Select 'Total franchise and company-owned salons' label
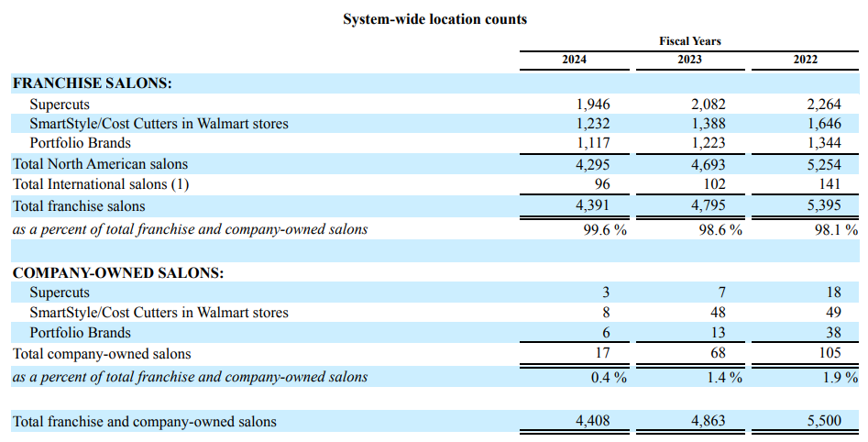The width and height of the screenshot is (868, 442). point(145,422)
